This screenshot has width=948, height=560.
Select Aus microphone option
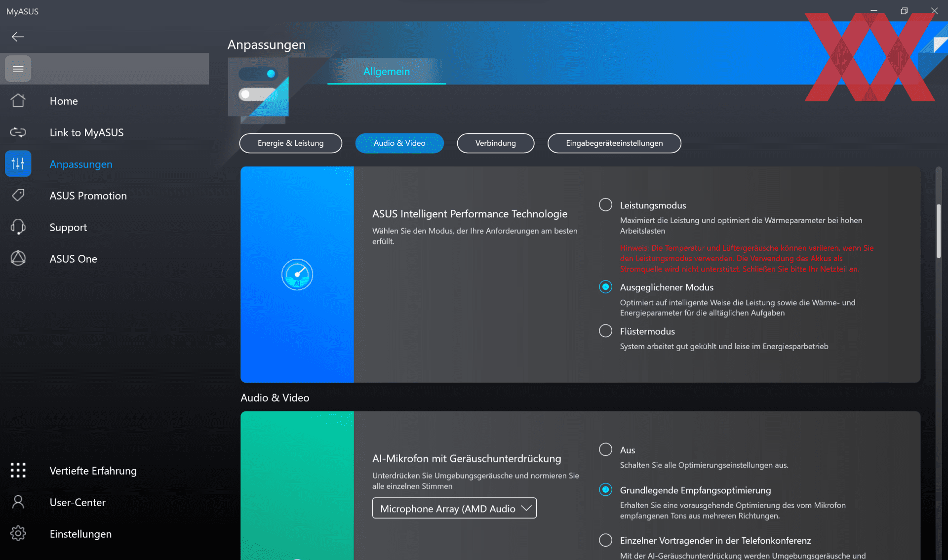pyautogui.click(x=605, y=449)
